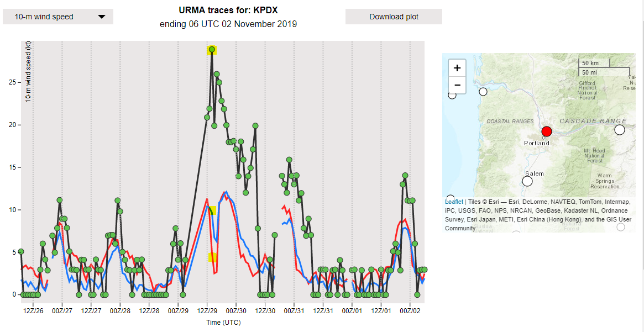Select white station marker at map's bottom right
Screen dimensions: 644x332
pyautogui.click(x=621, y=227)
